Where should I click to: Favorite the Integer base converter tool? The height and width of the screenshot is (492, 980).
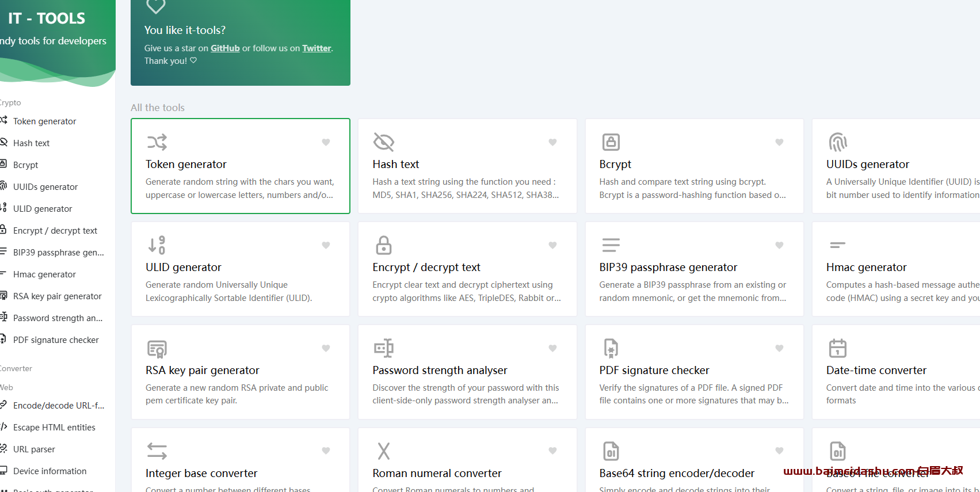(326, 451)
